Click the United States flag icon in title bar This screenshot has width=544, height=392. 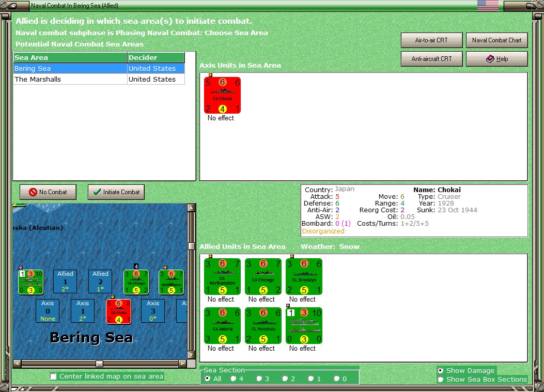488,6
